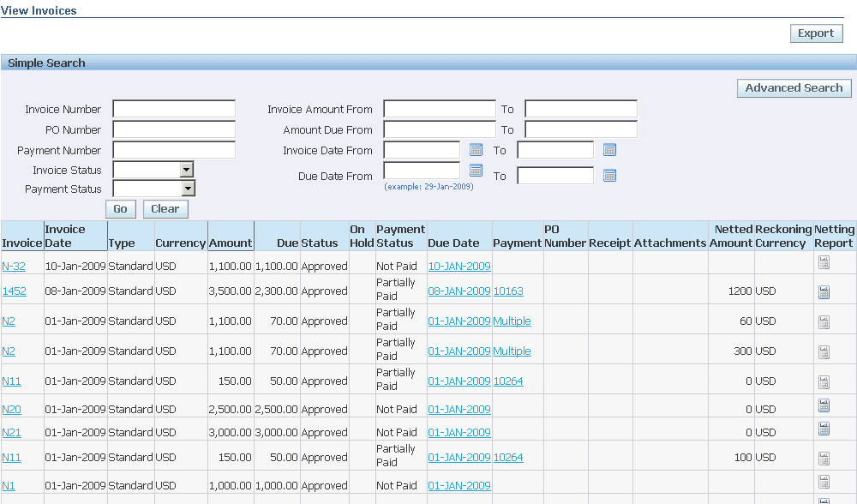The image size is (857, 504).
Task: Click the Netted Amount column header
Action: tap(731, 237)
